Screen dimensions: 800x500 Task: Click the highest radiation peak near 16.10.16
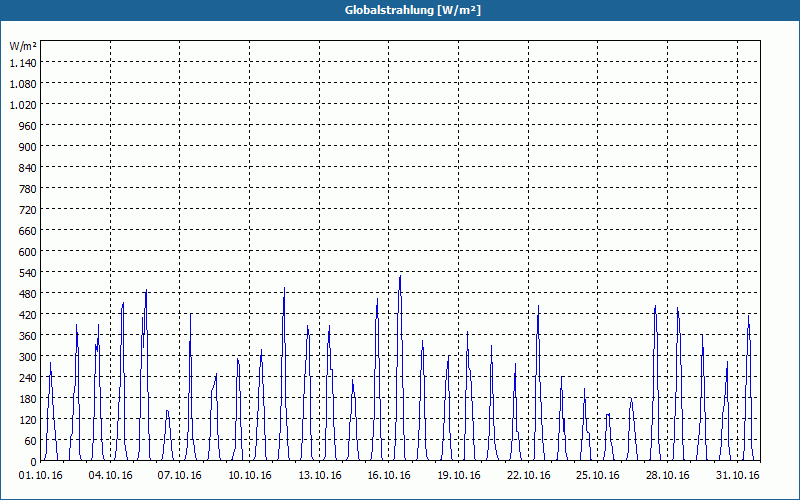coord(400,277)
